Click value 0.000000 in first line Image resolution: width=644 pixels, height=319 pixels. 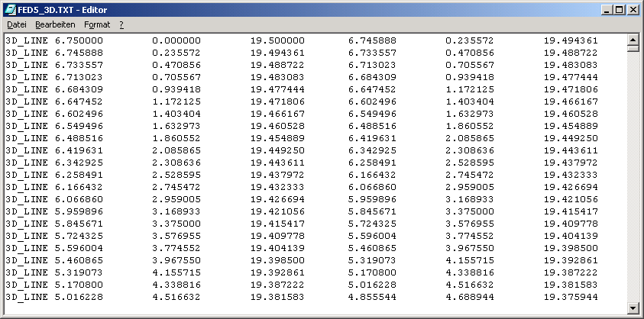coord(176,40)
